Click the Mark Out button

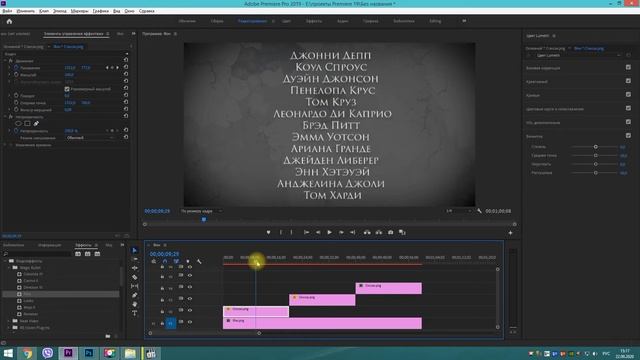(291, 232)
